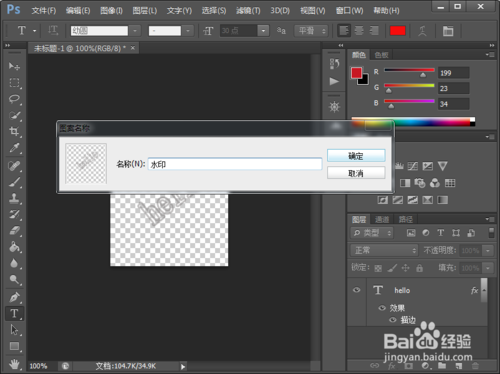
Task: Open the font size dropdown
Action: point(263,31)
